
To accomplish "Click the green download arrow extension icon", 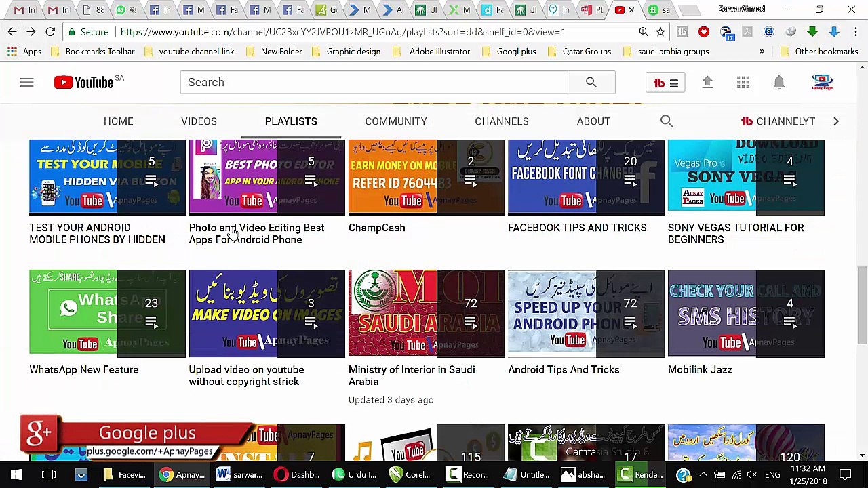I will pyautogui.click(x=812, y=32).
